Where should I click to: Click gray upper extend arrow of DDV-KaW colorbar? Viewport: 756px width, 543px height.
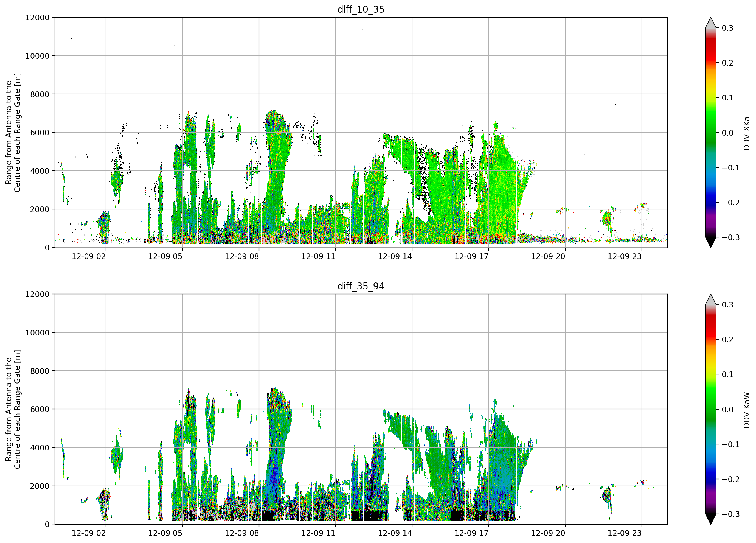tap(711, 300)
